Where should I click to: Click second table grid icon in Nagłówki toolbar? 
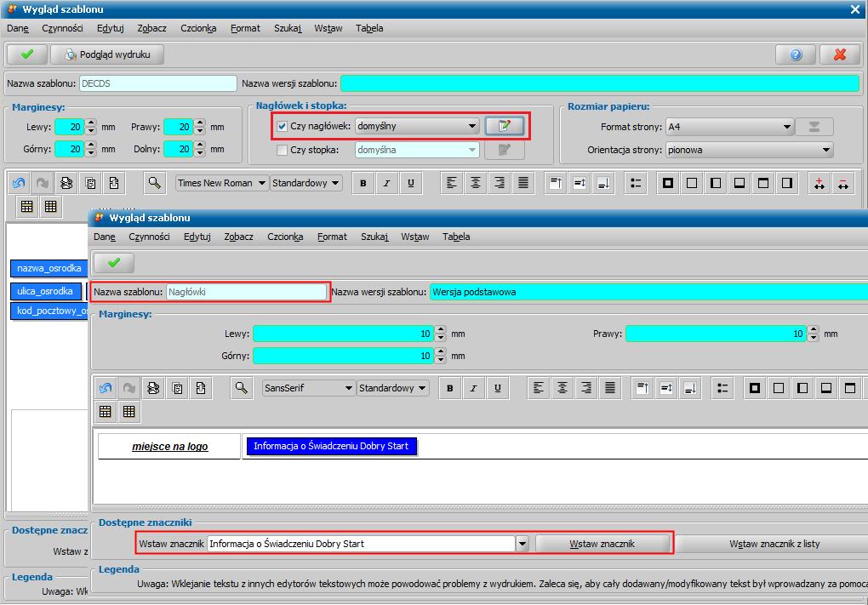129,411
